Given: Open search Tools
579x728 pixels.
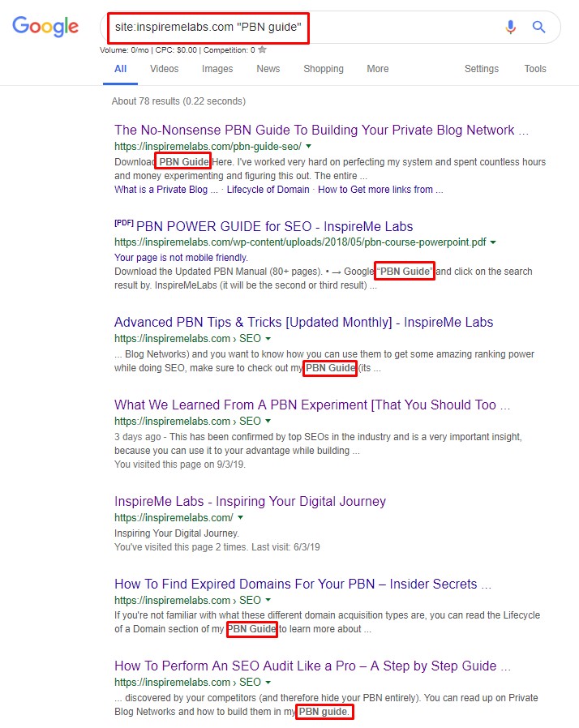Looking at the screenshot, I should click(x=535, y=69).
